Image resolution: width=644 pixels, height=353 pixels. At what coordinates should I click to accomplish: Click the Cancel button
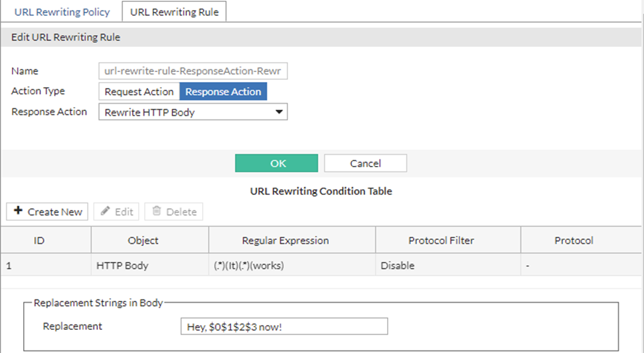point(365,163)
